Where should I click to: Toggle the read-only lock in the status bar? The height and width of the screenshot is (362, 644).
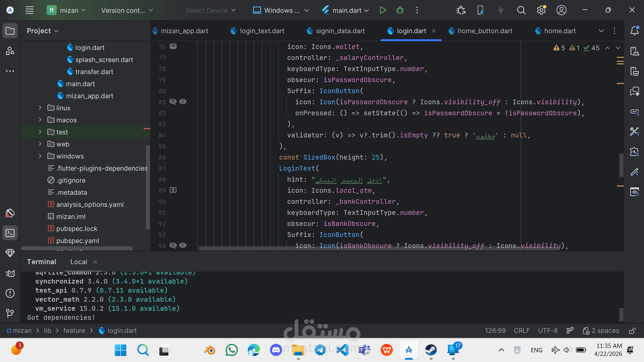tap(632, 331)
